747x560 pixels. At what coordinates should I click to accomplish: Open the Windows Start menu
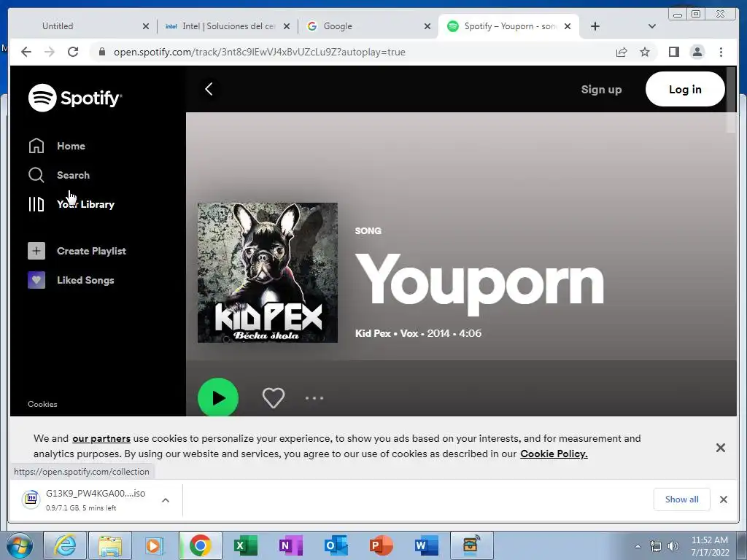(20, 545)
